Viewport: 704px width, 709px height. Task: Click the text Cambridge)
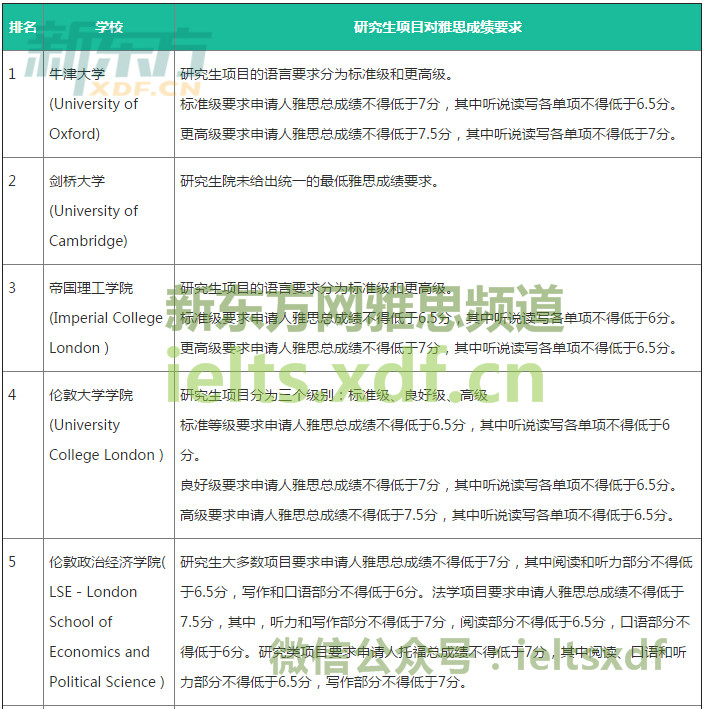point(88,241)
